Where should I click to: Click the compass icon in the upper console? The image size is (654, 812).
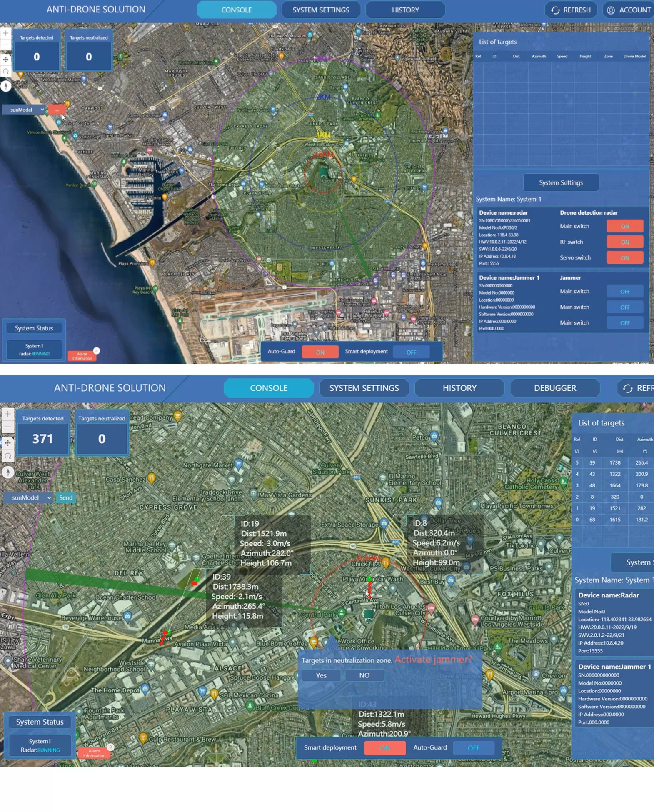5,86
